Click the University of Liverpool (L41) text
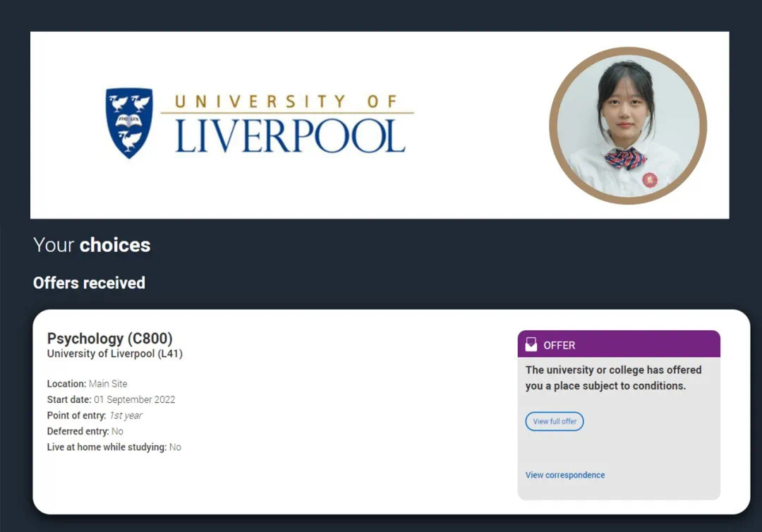Image resolution: width=762 pixels, height=532 pixels. (115, 354)
